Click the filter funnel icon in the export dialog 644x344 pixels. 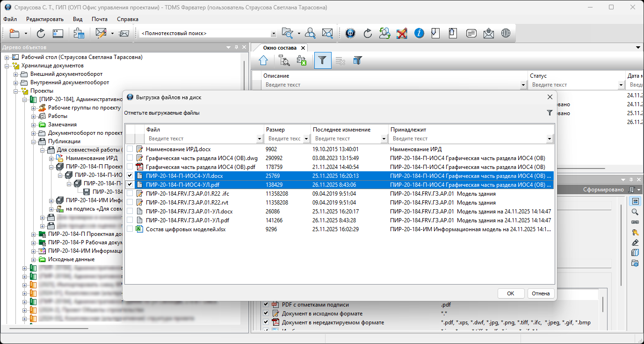pos(550,113)
